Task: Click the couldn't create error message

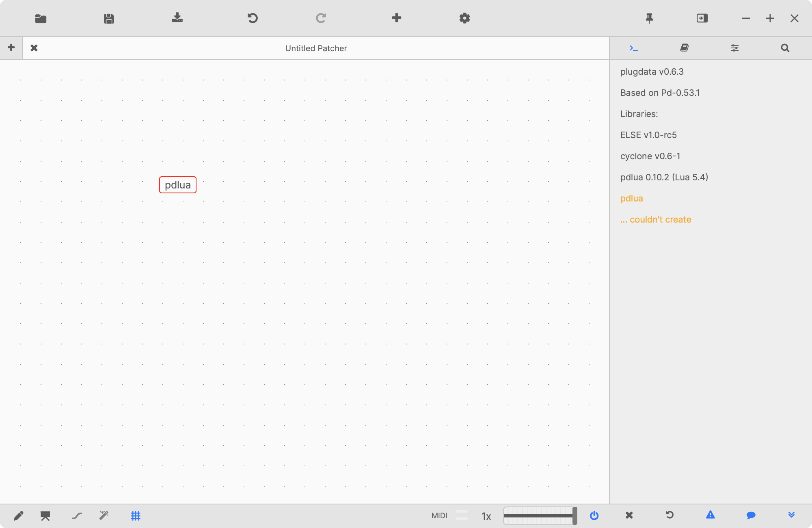Action: (655, 219)
